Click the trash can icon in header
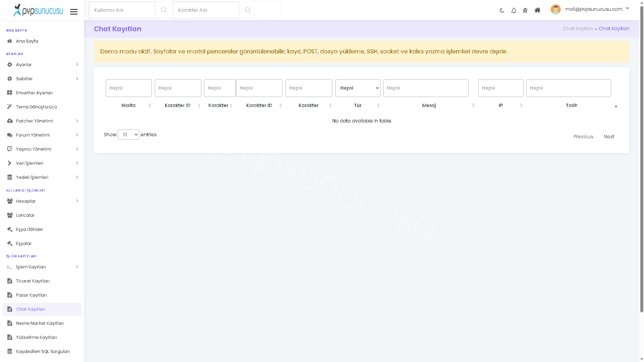644x362 pixels. [525, 10]
